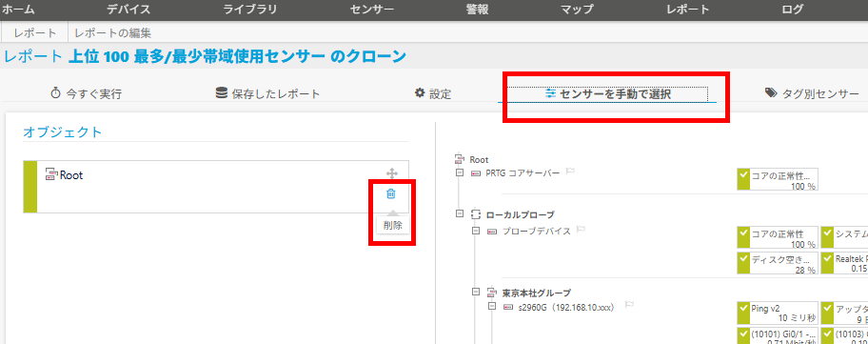The width and height of the screenshot is (868, 344).
Task: Click レポートの編集 breadcrumb
Action: 113,33
